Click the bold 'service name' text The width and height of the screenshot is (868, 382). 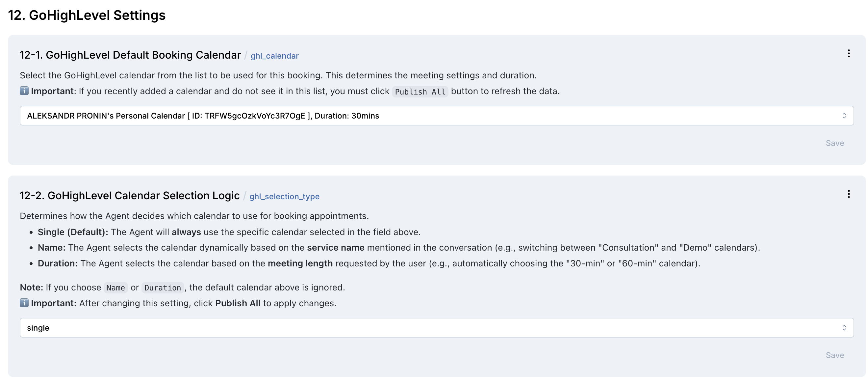[336, 247]
